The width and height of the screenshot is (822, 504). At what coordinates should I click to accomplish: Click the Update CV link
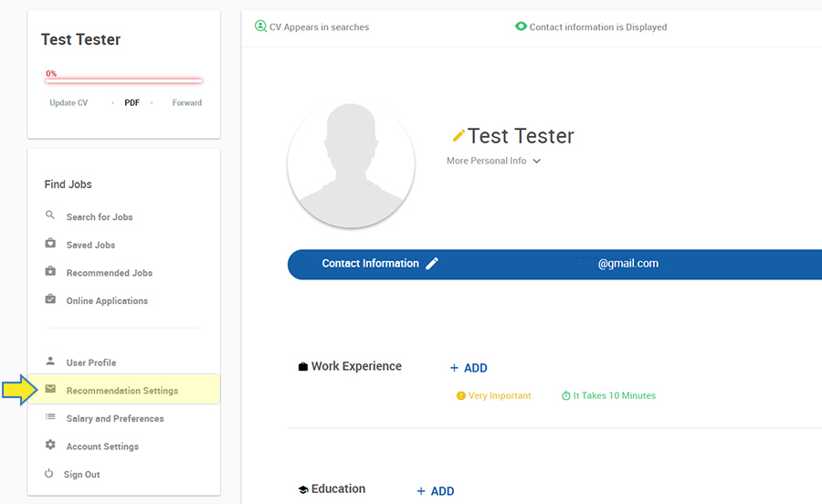tap(68, 103)
